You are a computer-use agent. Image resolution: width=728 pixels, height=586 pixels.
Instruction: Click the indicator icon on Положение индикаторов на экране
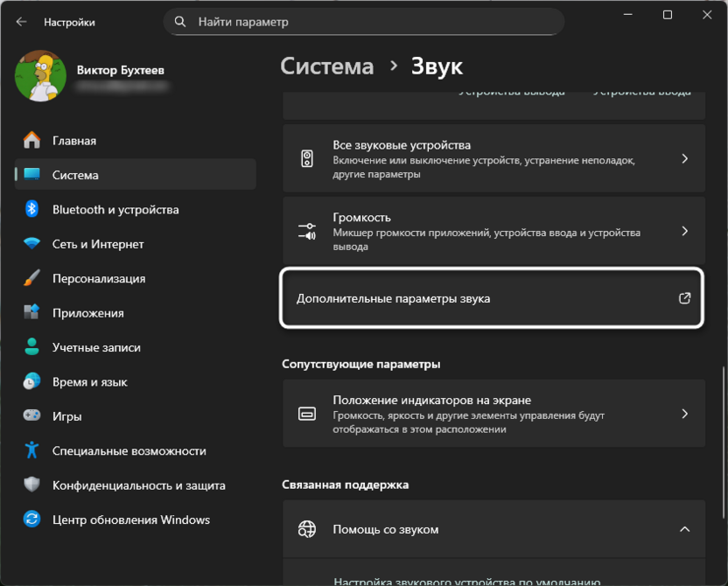point(307,413)
